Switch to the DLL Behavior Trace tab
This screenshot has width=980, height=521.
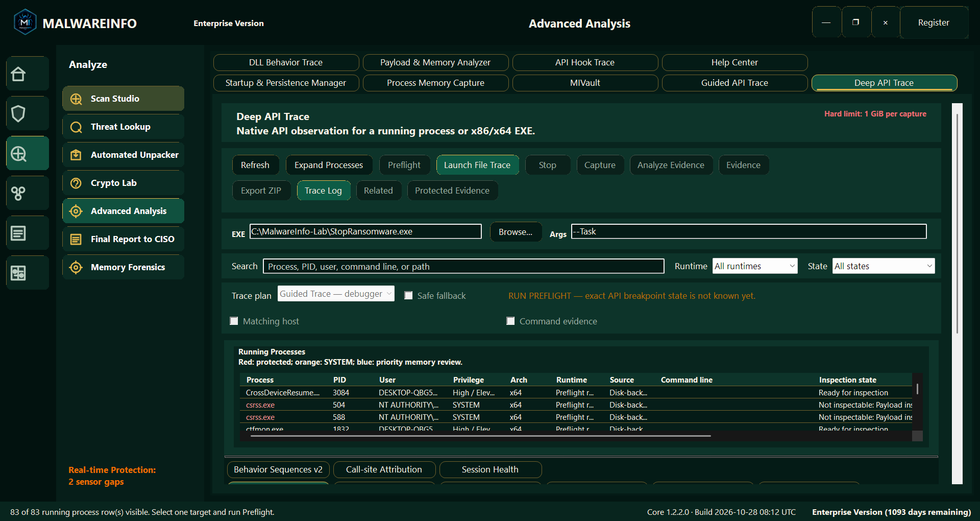(286, 62)
